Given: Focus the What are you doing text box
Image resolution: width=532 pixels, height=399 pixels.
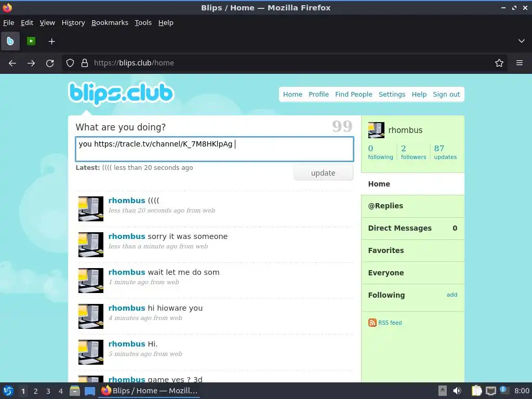Looking at the screenshot, I should (x=215, y=149).
